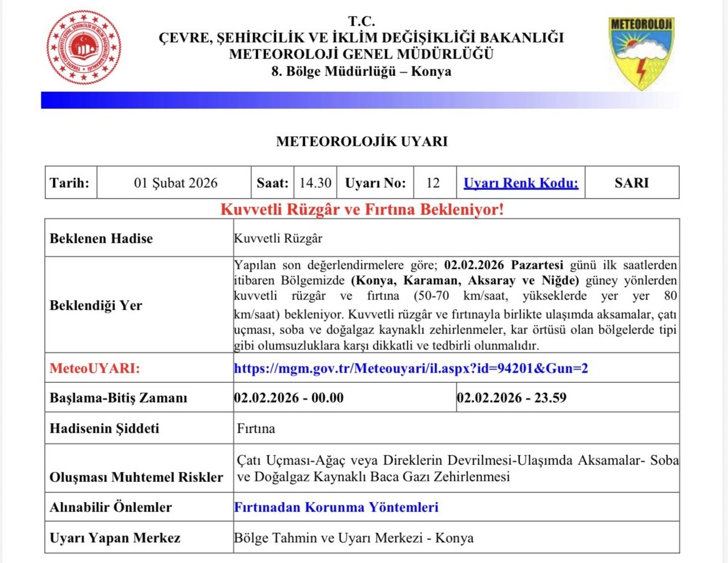Click the end time 02.02.2026 - 23.59
728x563 pixels.
coord(512,398)
